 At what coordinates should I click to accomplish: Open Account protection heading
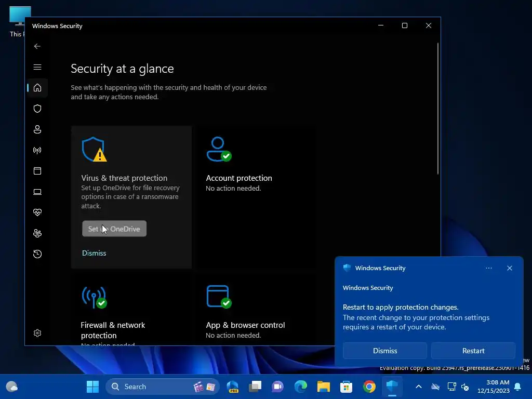(239, 178)
